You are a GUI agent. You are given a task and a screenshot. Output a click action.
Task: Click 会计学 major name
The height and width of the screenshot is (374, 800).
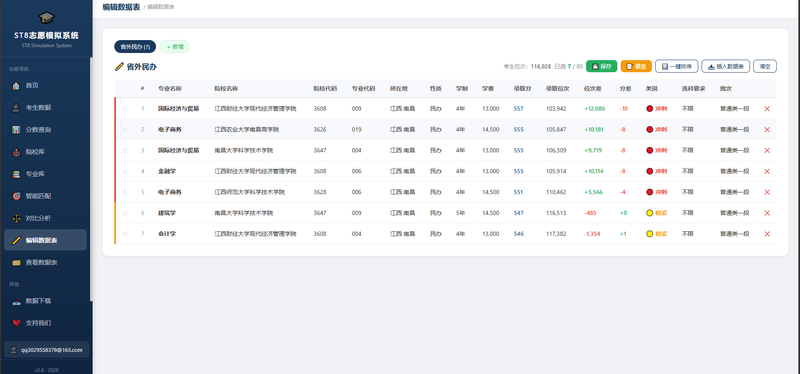(x=167, y=234)
